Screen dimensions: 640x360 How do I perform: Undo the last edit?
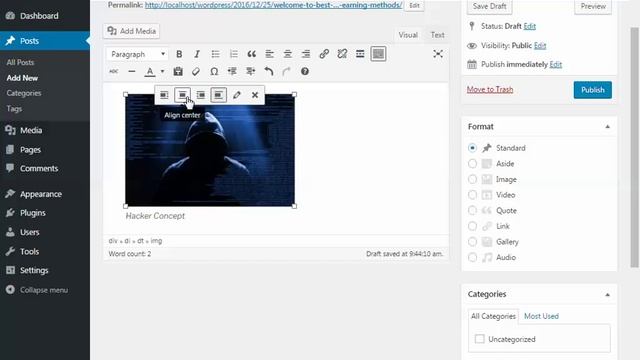pos(269,71)
